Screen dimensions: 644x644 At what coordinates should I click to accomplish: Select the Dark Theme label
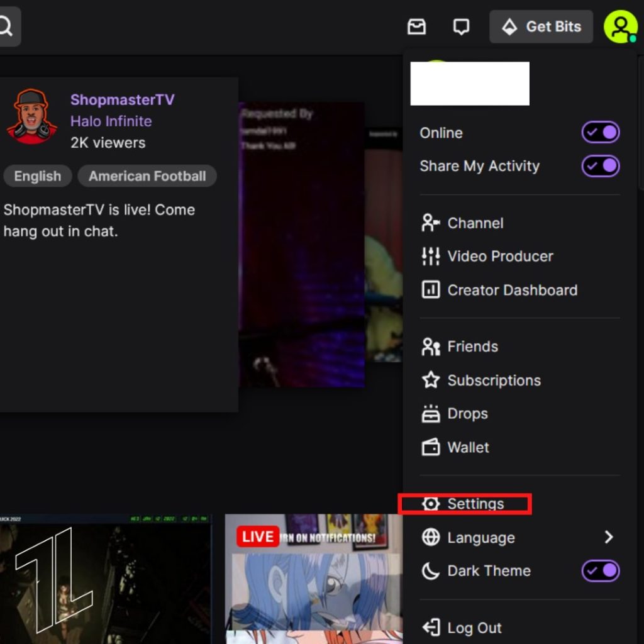(489, 571)
